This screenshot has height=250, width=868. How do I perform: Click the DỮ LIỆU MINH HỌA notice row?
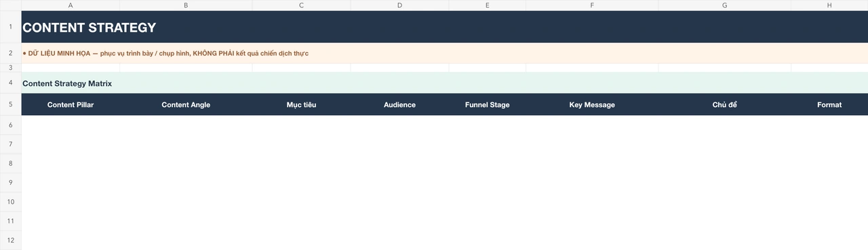coord(444,53)
